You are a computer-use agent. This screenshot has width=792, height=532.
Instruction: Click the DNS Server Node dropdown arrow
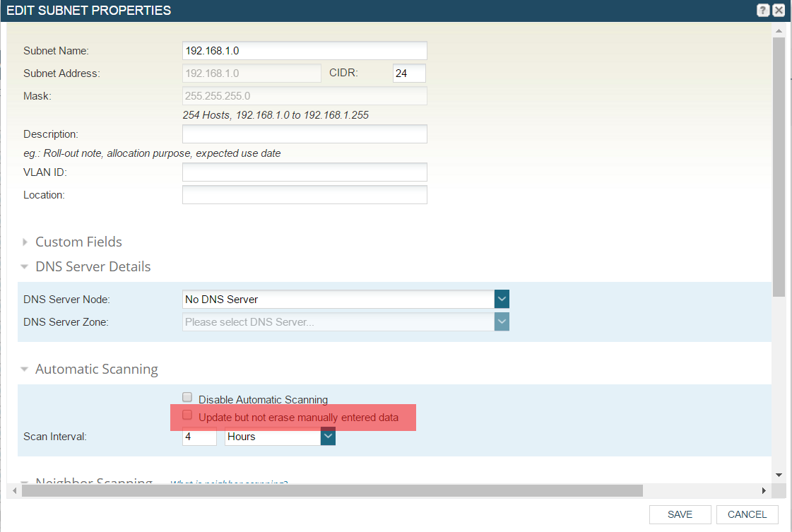(502, 299)
